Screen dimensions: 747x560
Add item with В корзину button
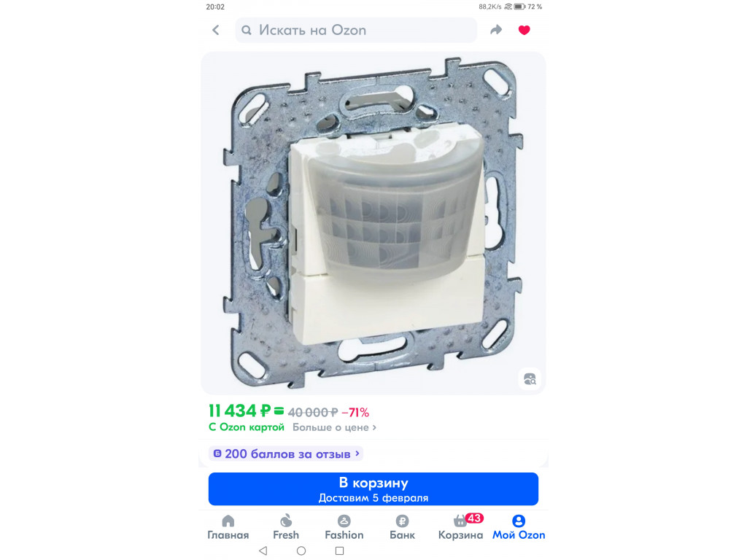tap(373, 489)
